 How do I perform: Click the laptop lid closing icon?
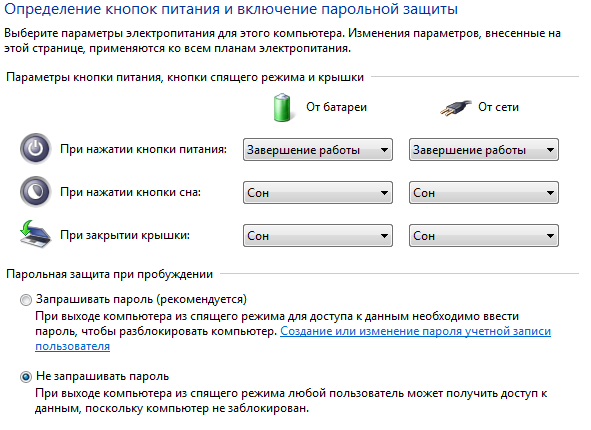pos(35,234)
